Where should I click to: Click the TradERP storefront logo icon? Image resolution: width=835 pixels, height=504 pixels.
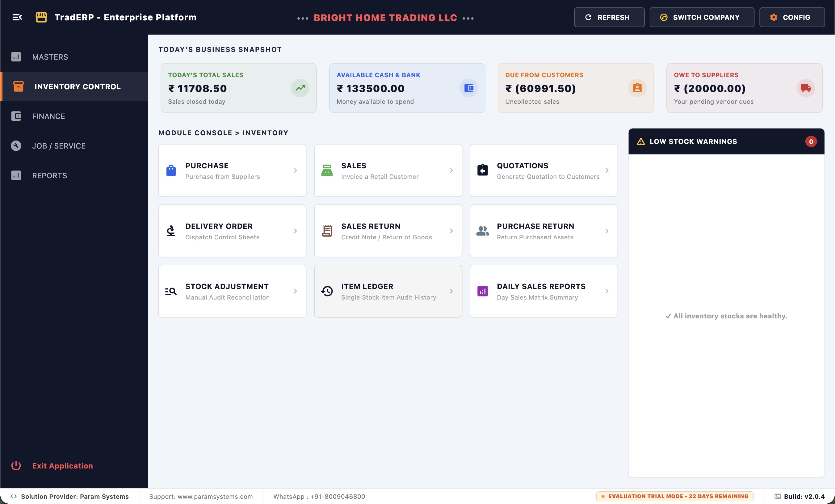click(x=41, y=17)
